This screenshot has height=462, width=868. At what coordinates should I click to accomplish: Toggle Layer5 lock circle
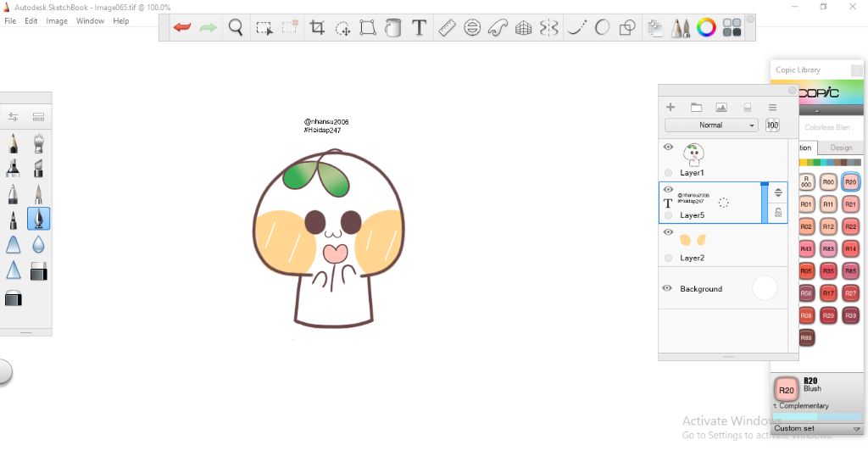click(668, 215)
